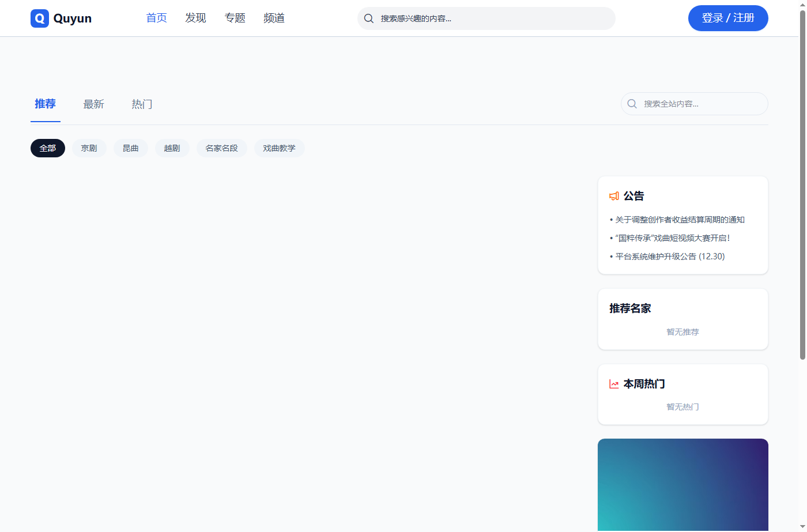The width and height of the screenshot is (807, 532).
Task: Click into the 搜索全站内容 input field
Action: [x=700, y=104]
